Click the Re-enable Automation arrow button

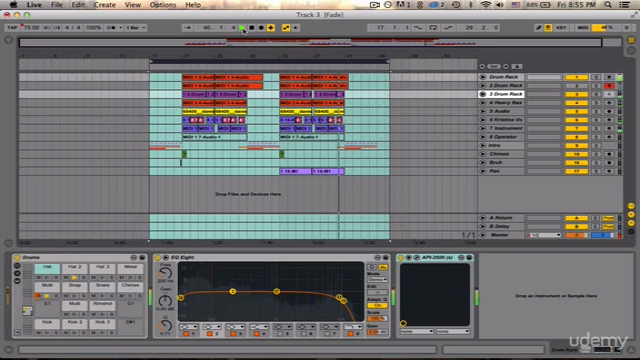tap(296, 28)
